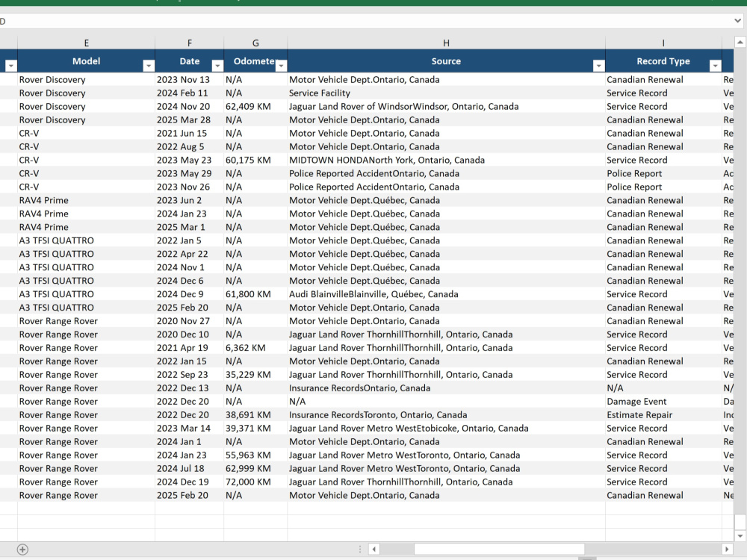Open the Model column filter dropdown

(149, 66)
